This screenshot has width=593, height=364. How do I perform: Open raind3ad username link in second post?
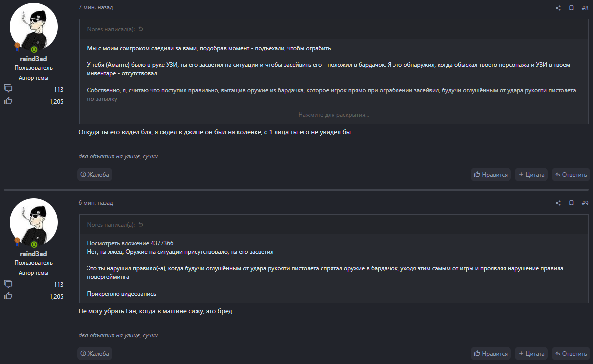coord(34,254)
